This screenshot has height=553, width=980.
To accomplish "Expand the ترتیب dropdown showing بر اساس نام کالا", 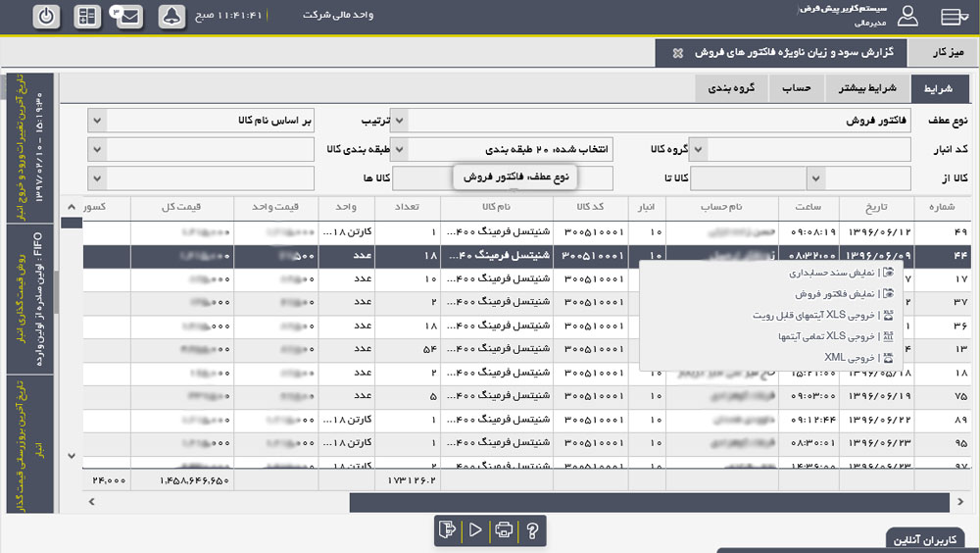I will click(97, 120).
